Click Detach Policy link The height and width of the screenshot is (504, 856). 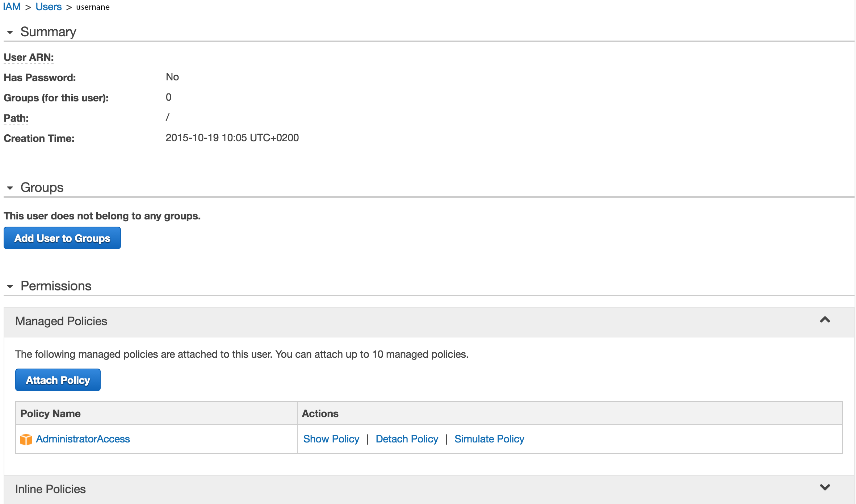pyautogui.click(x=407, y=439)
